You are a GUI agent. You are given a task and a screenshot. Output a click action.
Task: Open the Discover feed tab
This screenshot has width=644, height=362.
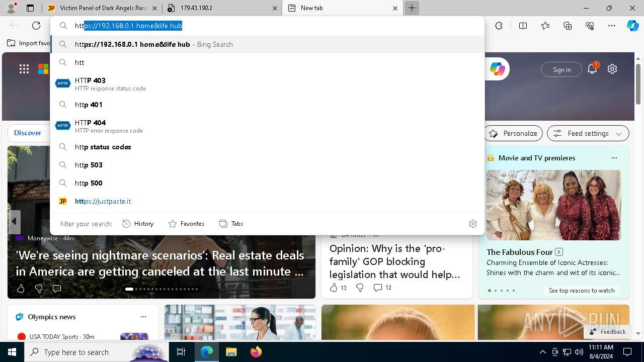(x=28, y=133)
